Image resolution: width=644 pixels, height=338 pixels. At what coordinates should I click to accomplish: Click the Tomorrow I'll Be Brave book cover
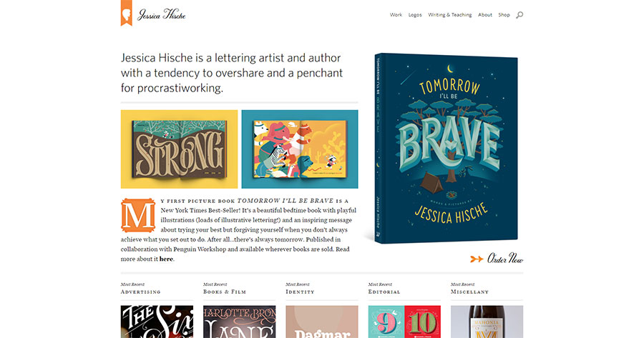pos(446,148)
